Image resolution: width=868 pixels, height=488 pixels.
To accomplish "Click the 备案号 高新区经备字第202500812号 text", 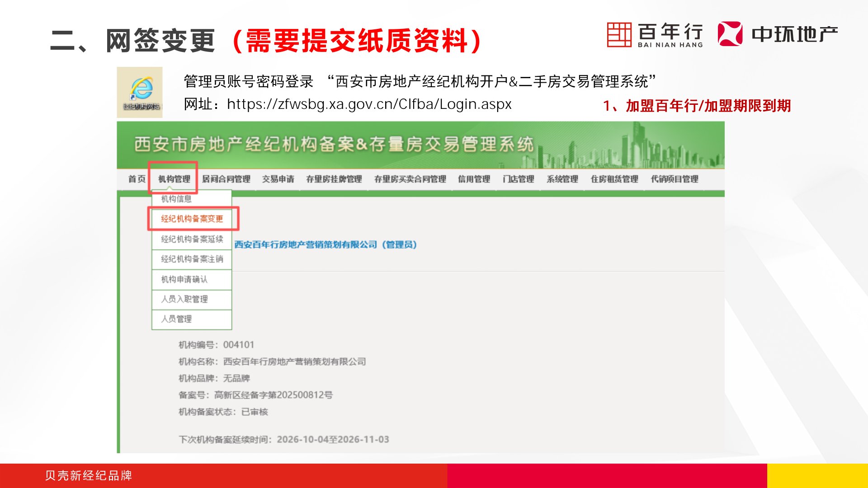I will (x=255, y=395).
